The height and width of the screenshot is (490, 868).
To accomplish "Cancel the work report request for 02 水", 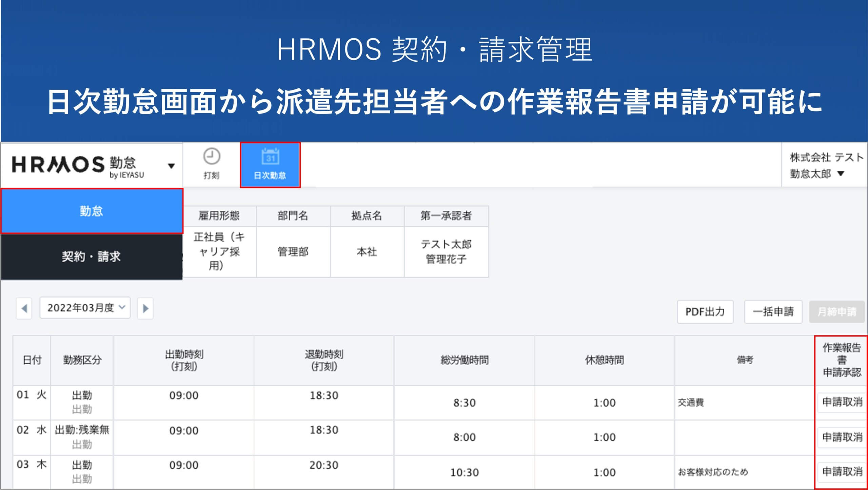I will [x=842, y=437].
